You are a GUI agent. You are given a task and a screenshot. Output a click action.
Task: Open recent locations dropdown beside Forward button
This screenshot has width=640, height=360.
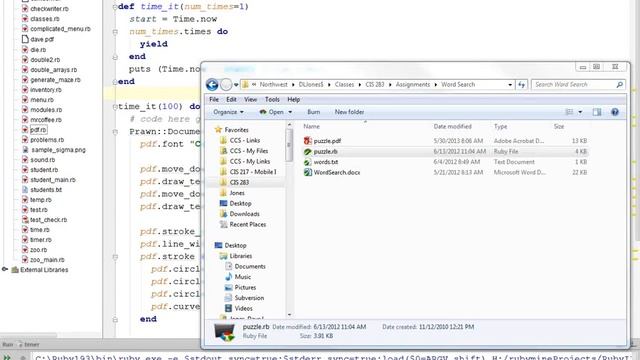point(236,85)
